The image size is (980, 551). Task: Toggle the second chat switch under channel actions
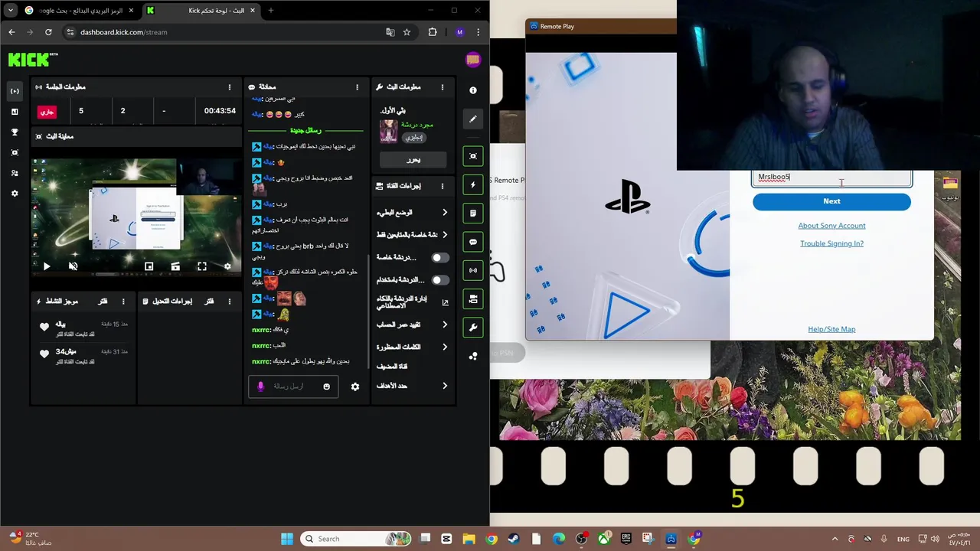[x=439, y=280]
